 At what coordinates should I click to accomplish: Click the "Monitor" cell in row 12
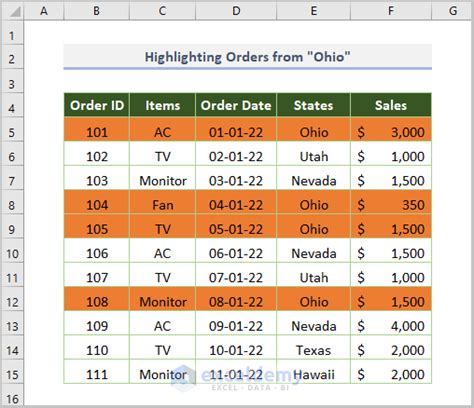[x=163, y=299]
